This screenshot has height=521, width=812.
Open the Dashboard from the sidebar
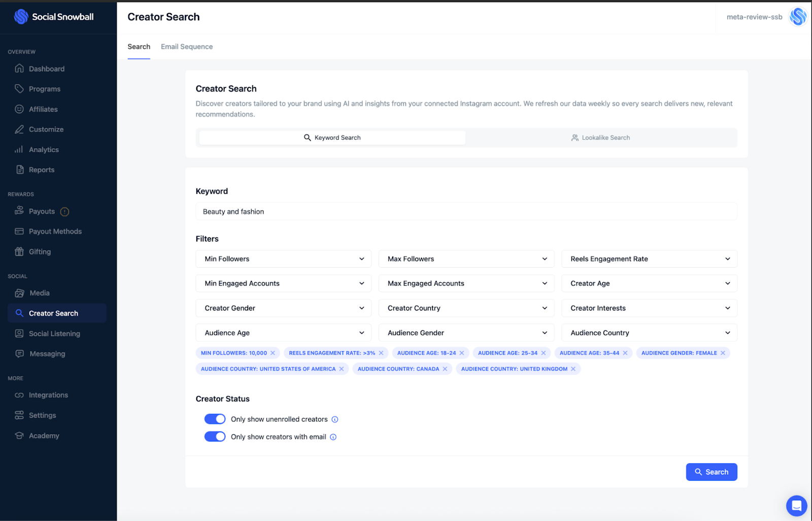point(47,68)
